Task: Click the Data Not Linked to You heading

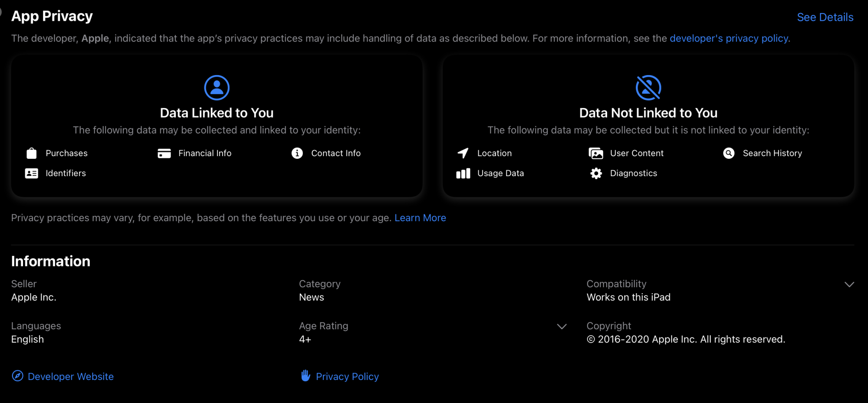Action: (648, 113)
